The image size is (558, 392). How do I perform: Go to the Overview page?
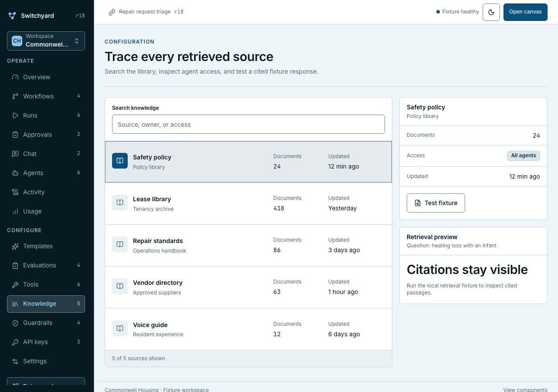coord(46,77)
